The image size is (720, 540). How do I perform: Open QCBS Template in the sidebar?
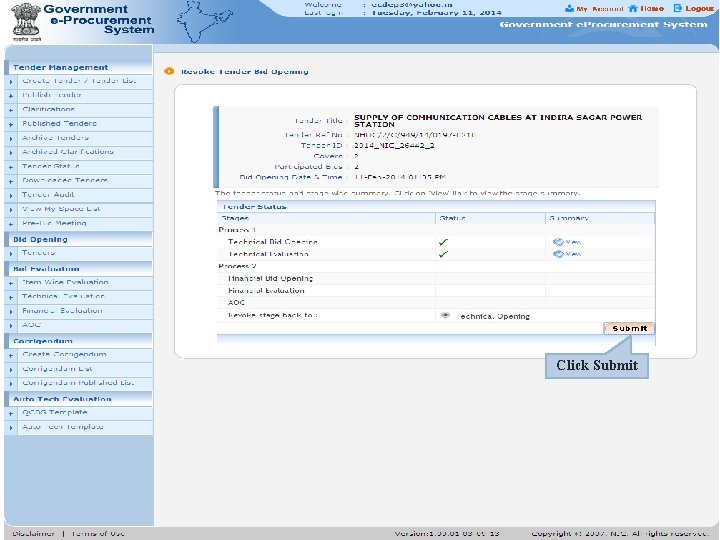(x=55, y=412)
